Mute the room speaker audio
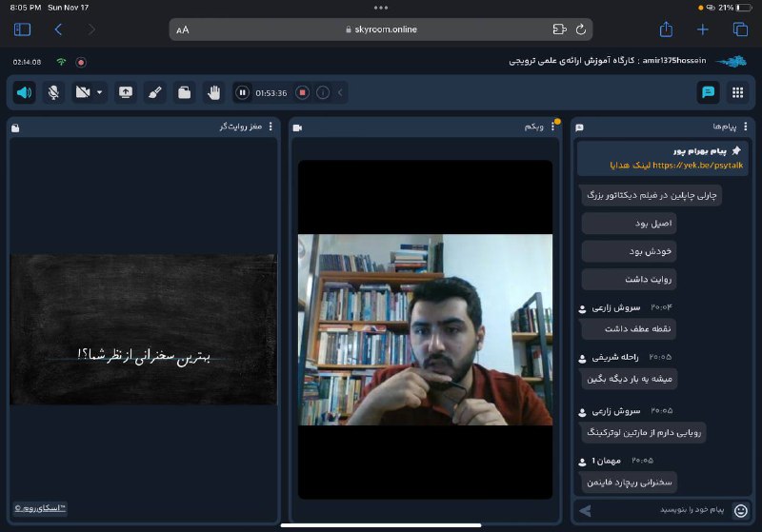 (25, 92)
